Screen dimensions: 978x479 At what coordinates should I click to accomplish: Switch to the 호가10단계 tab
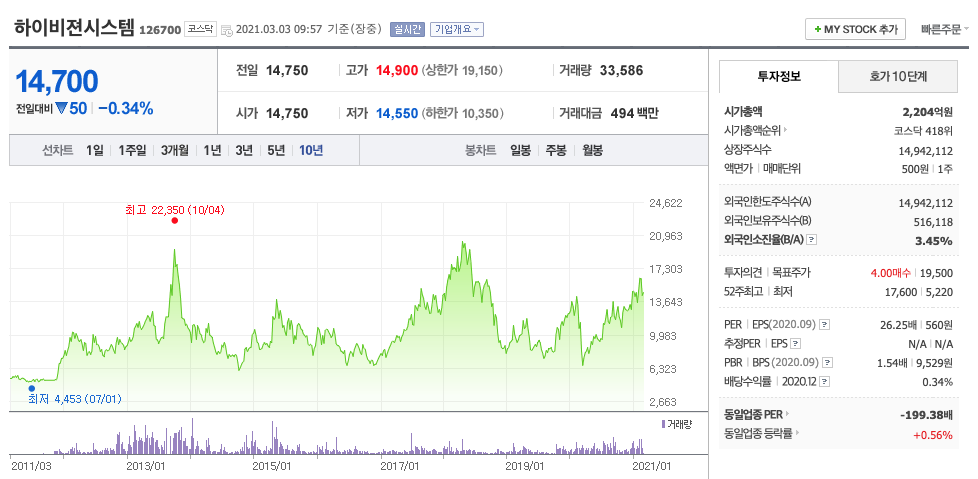click(x=898, y=77)
